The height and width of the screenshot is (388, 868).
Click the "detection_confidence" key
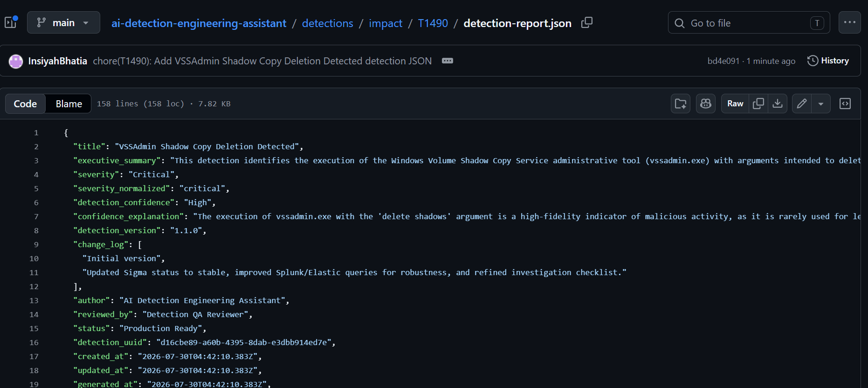[124, 202]
